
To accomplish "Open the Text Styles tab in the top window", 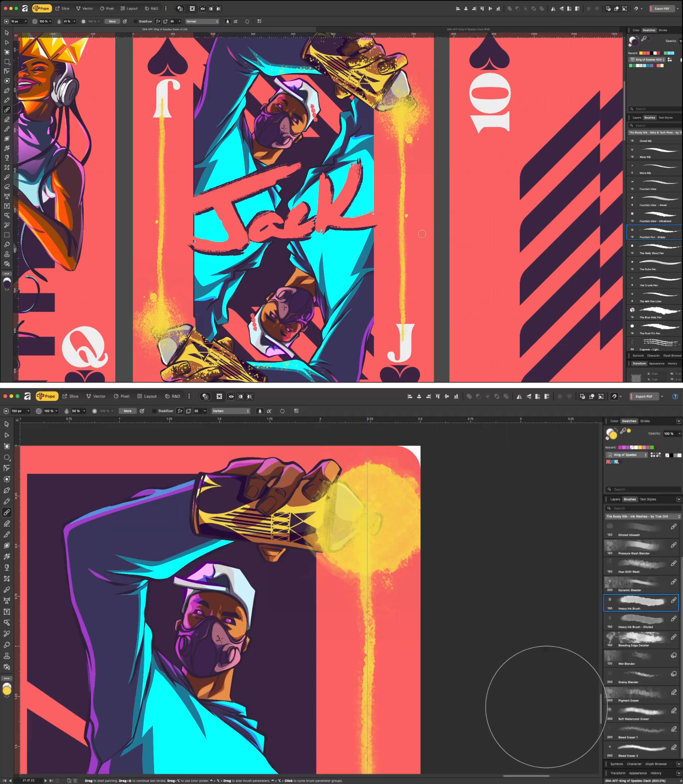I will point(666,118).
